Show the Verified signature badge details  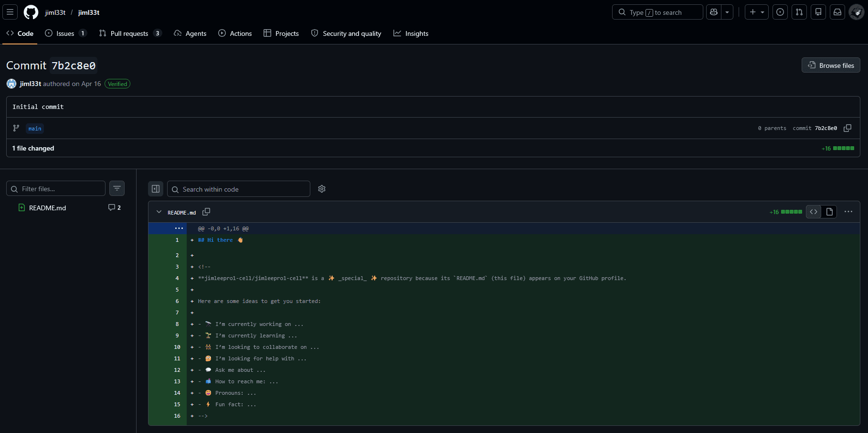click(117, 84)
